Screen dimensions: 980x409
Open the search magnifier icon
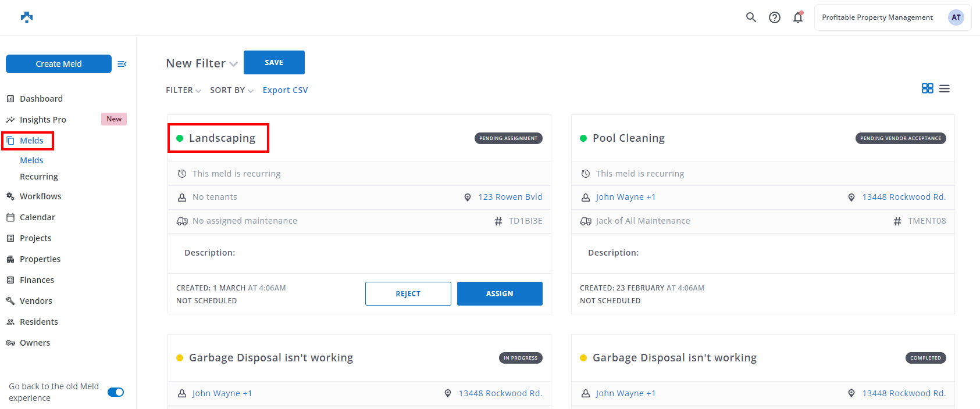(x=751, y=17)
